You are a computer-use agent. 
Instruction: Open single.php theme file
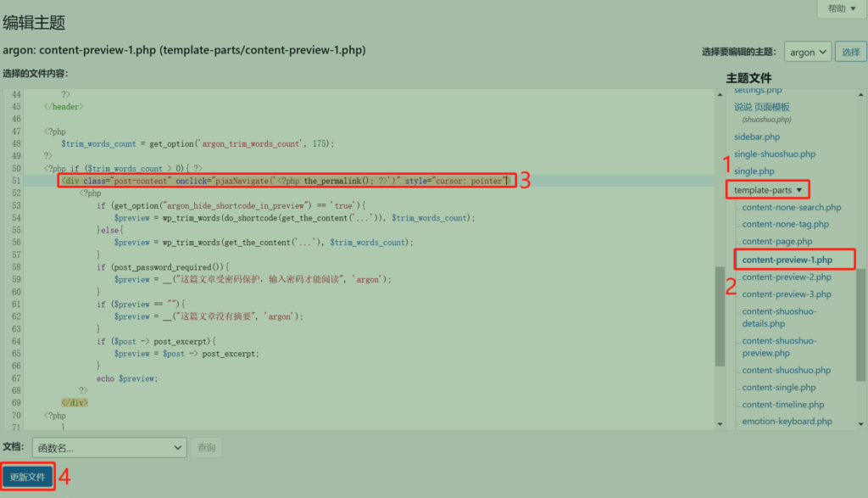click(x=754, y=172)
